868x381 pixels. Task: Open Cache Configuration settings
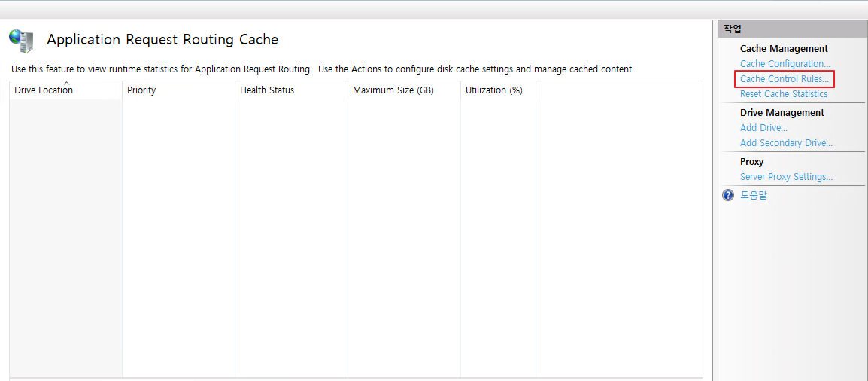point(785,64)
